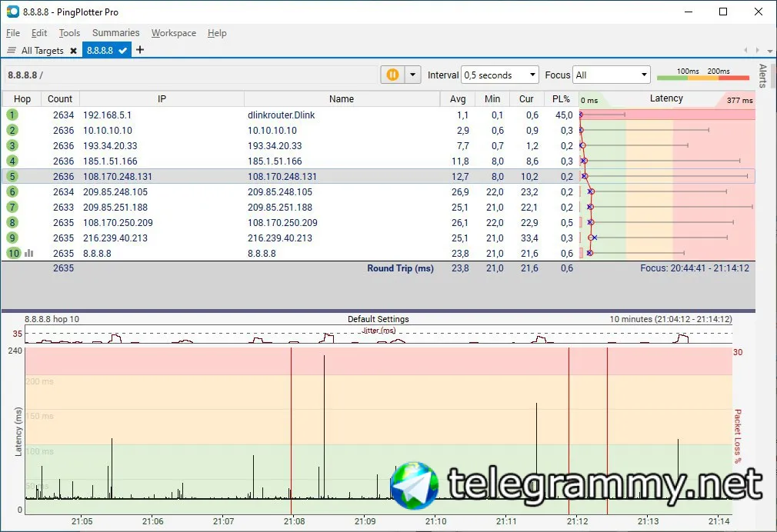
Task: Click the IP column header
Action: tap(162, 98)
